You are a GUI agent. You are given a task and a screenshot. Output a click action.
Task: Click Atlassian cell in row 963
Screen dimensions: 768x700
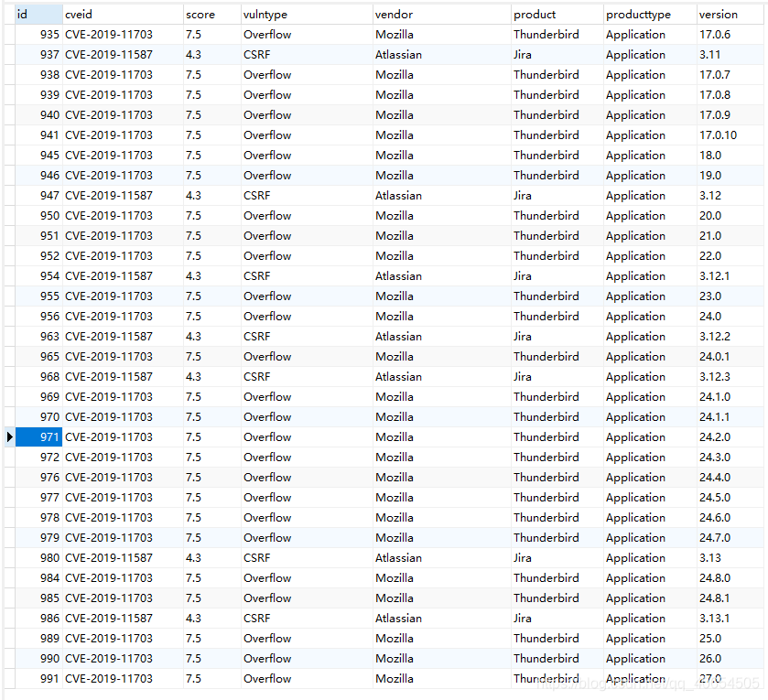[442, 337]
